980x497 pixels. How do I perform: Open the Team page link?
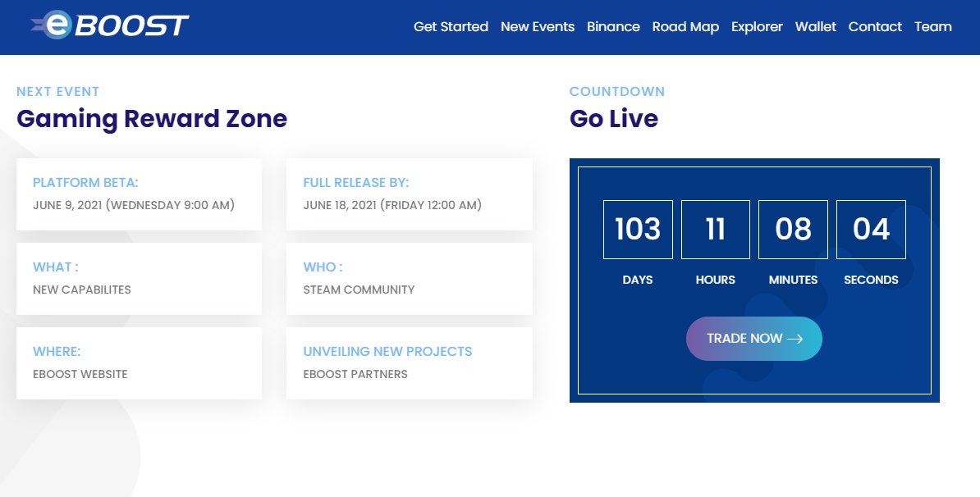click(x=933, y=27)
